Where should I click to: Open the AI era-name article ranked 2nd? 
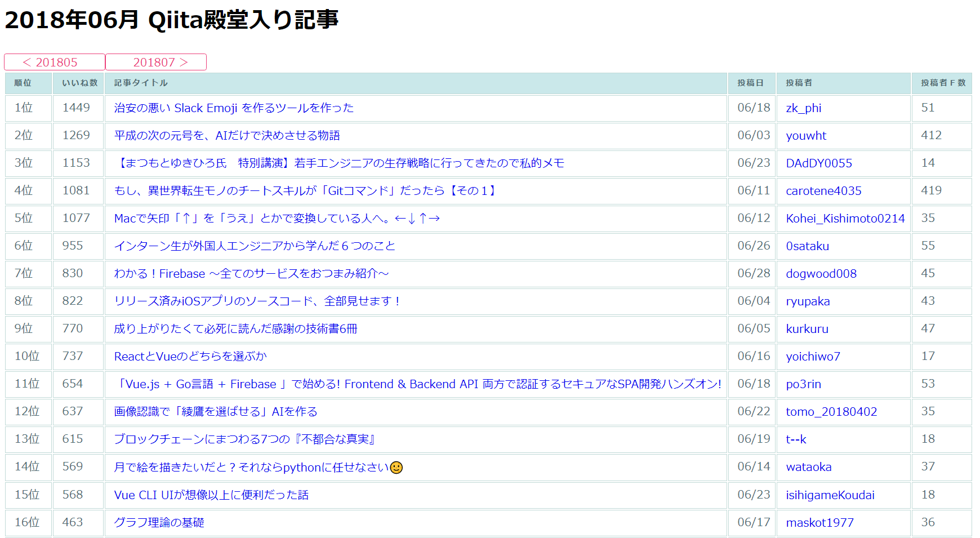pos(228,136)
